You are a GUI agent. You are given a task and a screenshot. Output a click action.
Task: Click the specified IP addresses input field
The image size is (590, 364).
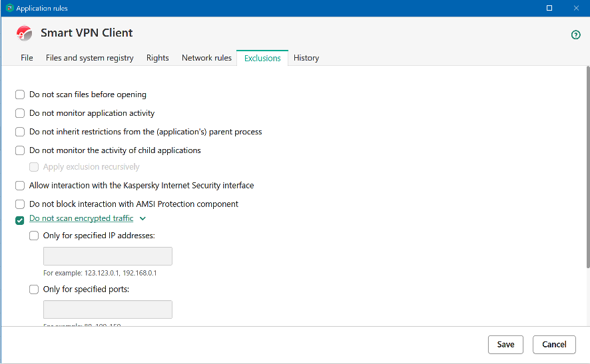click(x=108, y=256)
